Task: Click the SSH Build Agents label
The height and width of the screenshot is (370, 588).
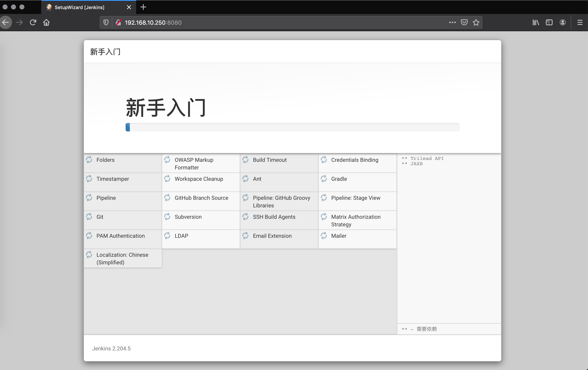Action: coord(274,217)
